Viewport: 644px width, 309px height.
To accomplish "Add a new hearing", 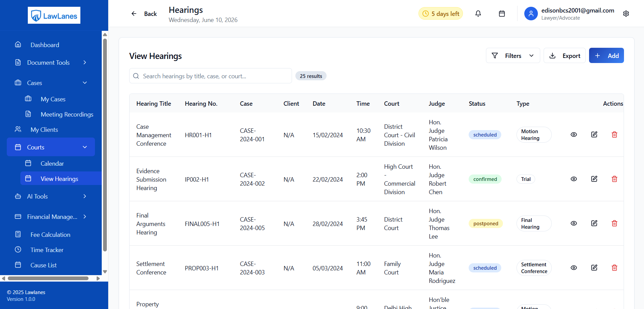I will 606,56.
